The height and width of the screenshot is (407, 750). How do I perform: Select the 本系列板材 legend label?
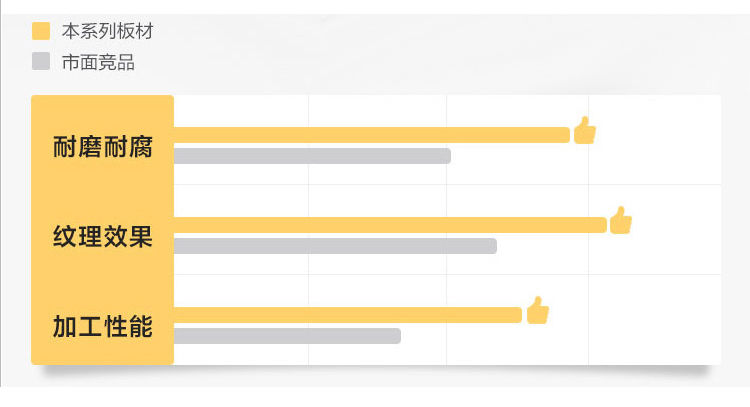pyautogui.click(x=108, y=31)
